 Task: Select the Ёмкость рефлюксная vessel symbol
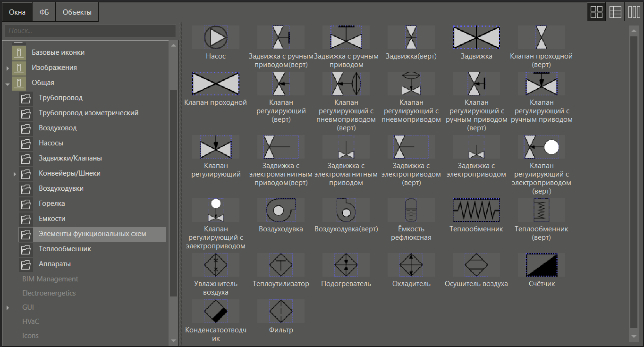click(x=411, y=210)
